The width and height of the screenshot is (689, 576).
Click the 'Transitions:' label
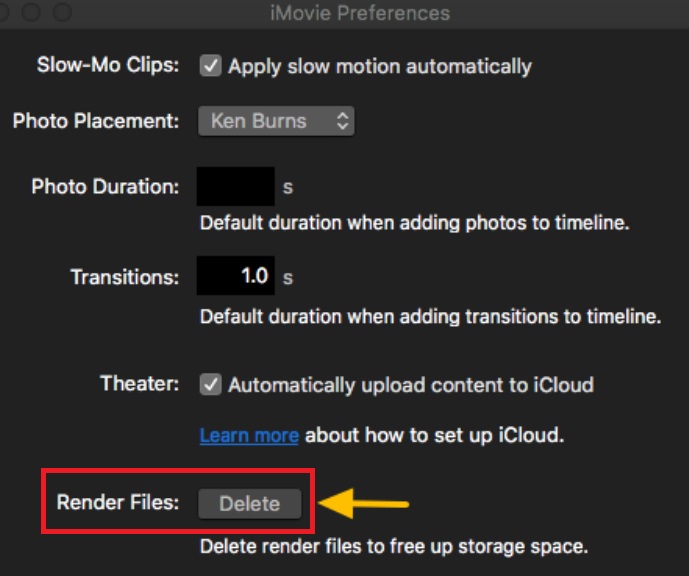pos(125,277)
